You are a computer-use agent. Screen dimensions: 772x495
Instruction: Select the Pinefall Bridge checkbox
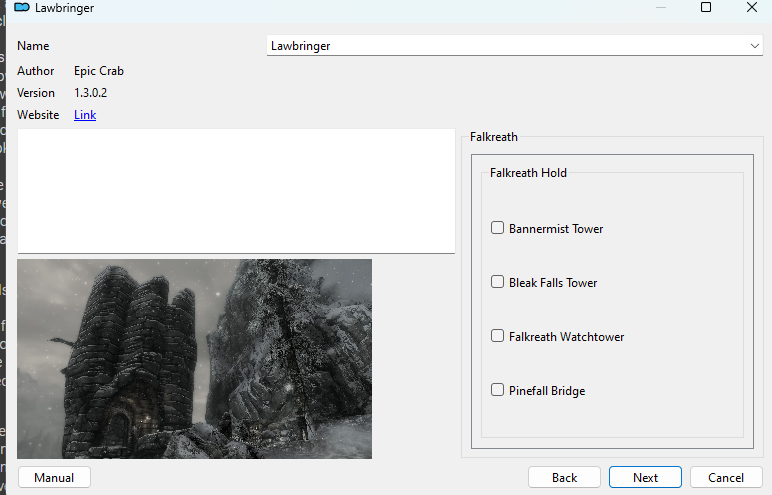pyautogui.click(x=497, y=390)
